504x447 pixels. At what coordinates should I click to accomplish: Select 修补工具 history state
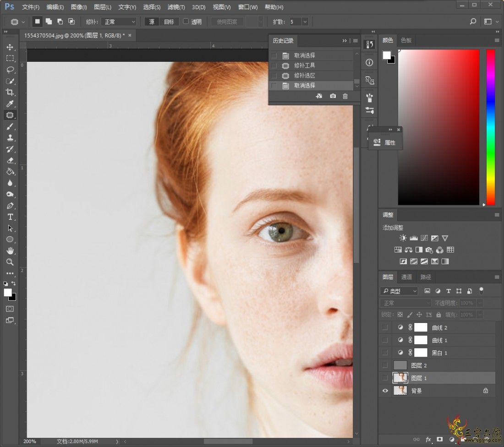(x=311, y=65)
